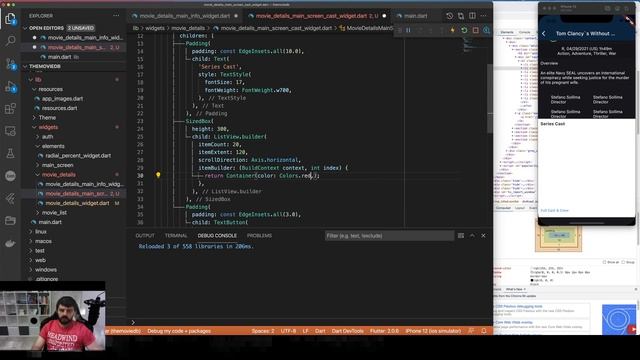This screenshot has width=640, height=360.
Task: Split the editor to the right
Action: click(x=472, y=16)
